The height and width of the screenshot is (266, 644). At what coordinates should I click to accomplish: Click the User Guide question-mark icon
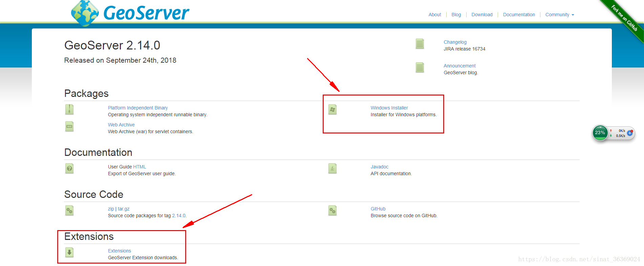69,168
